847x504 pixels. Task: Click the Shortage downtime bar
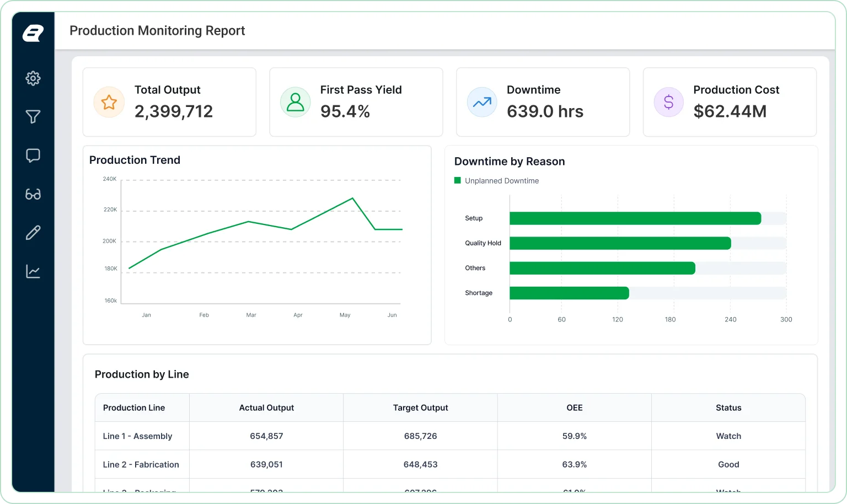point(569,293)
